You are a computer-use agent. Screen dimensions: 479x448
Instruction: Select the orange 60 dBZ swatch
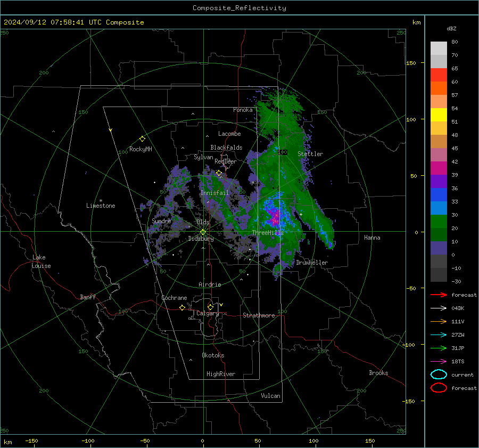pyautogui.click(x=439, y=88)
